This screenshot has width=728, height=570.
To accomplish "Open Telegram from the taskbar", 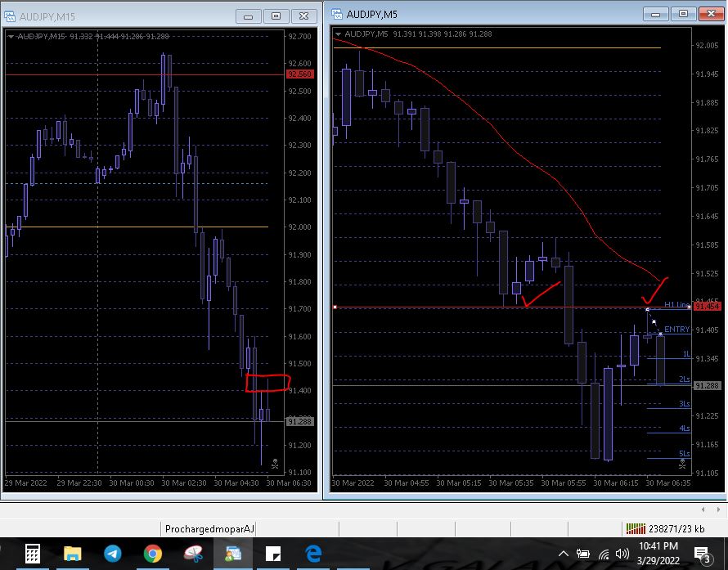I will 112,554.
